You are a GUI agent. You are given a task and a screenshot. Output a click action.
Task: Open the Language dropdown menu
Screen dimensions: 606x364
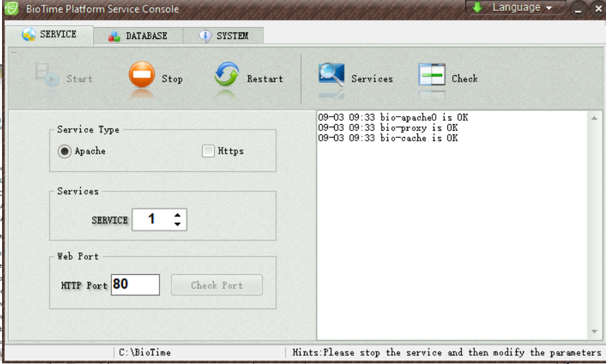tap(516, 8)
